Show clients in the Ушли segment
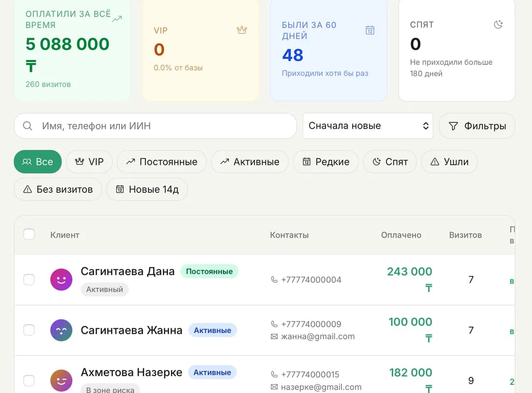The image size is (532, 393). (x=449, y=162)
